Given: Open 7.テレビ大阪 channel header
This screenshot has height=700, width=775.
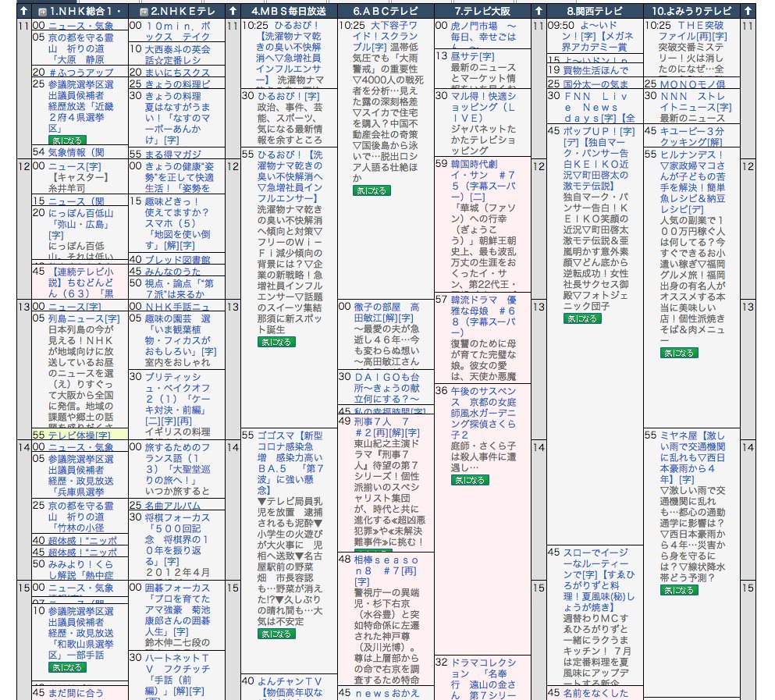Looking at the screenshot, I should (482, 11).
